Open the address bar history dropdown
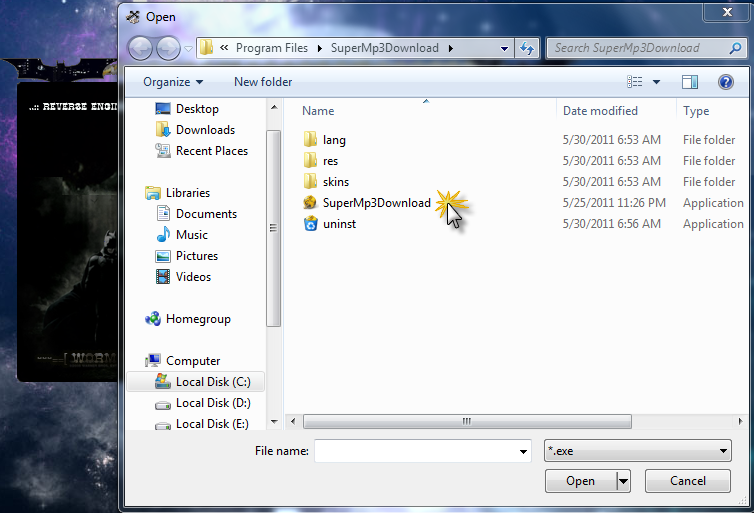This screenshot has width=754, height=513. [504, 48]
